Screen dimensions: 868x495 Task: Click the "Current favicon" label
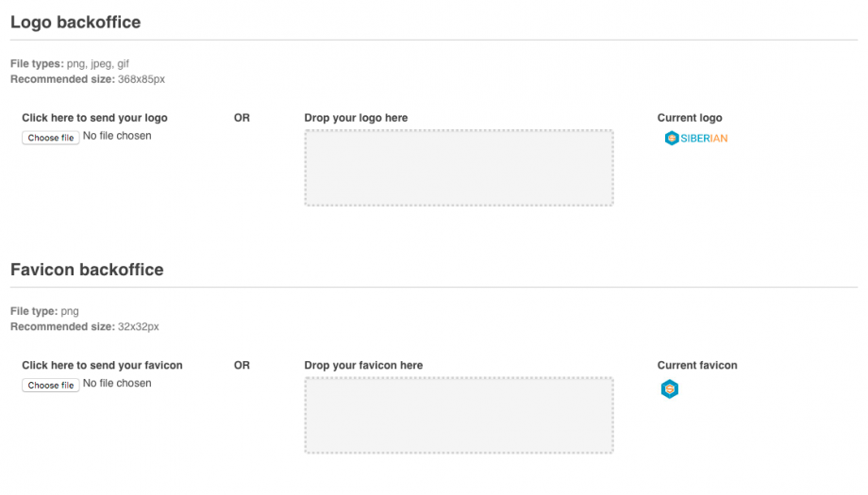coord(697,365)
